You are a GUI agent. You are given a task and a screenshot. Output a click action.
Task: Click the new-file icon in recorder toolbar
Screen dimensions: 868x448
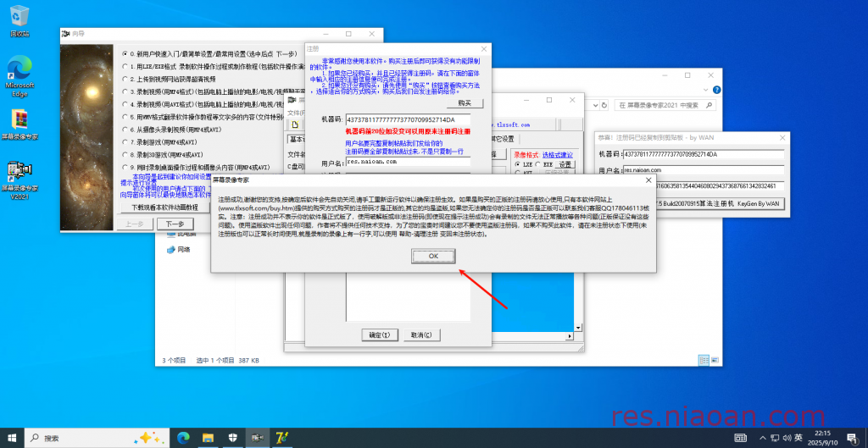(295, 124)
